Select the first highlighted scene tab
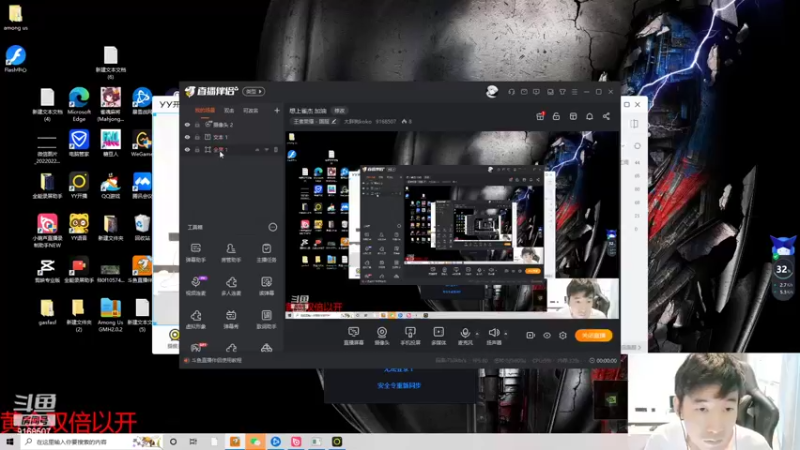The width and height of the screenshot is (800, 450). click(x=205, y=111)
